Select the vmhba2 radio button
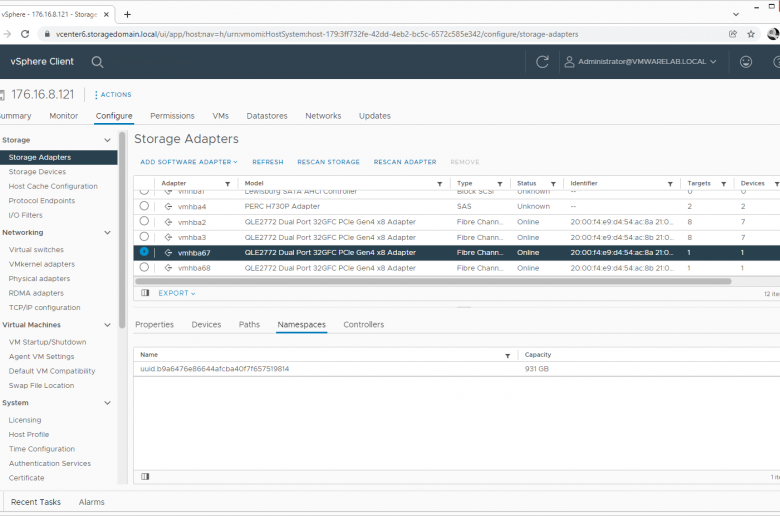Image resolution: width=780 pixels, height=516 pixels. pyautogui.click(x=144, y=221)
